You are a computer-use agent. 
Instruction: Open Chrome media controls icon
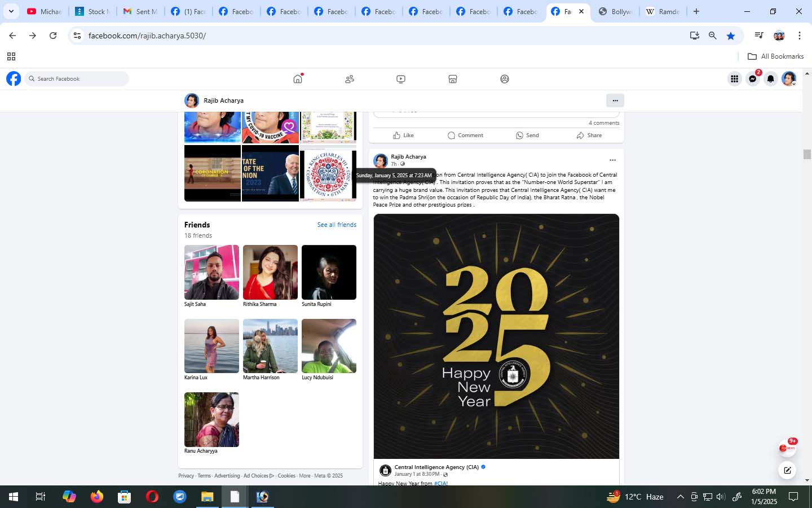coord(759,36)
